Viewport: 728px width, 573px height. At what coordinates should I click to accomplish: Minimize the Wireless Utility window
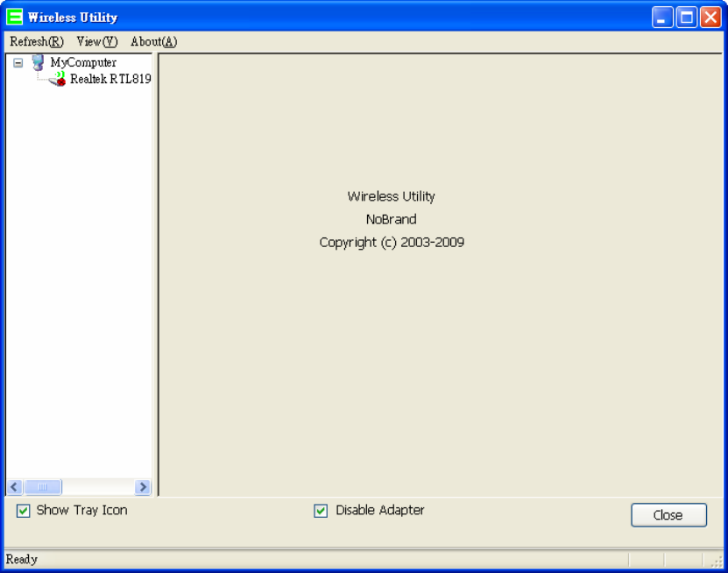point(662,18)
